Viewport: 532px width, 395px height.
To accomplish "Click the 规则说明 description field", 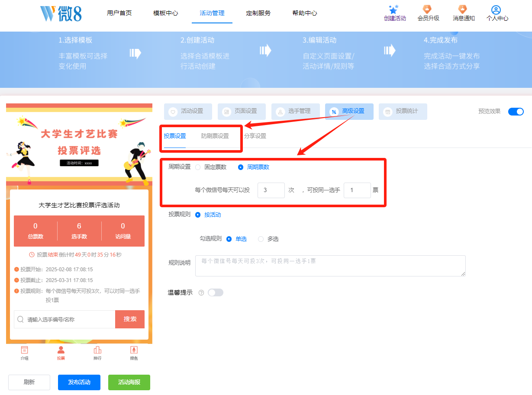I will point(330,265).
